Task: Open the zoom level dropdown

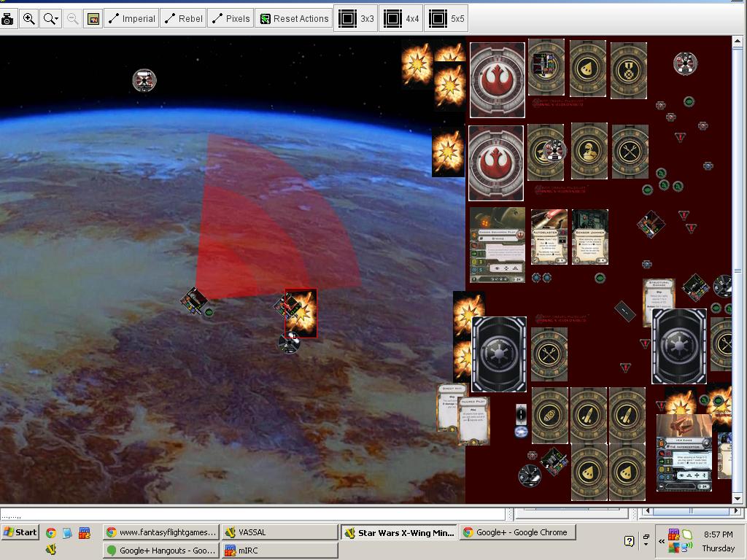Action: [51, 19]
